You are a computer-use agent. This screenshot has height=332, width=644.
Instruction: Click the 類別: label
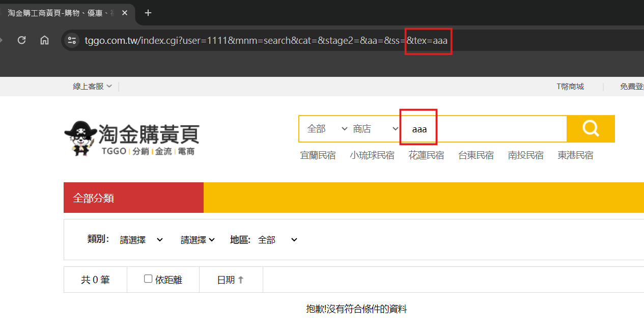pyautogui.click(x=98, y=239)
